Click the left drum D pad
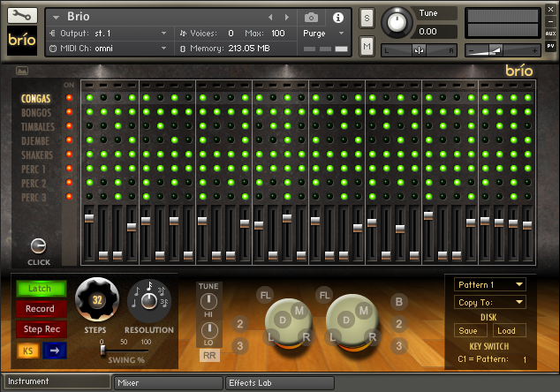The width and height of the screenshot is (560, 392). [282, 320]
